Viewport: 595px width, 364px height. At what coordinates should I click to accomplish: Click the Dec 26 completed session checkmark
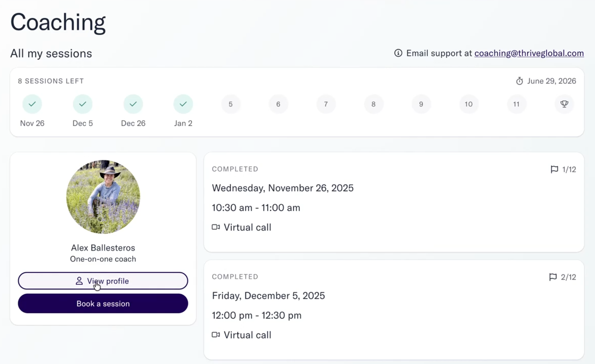pos(133,104)
